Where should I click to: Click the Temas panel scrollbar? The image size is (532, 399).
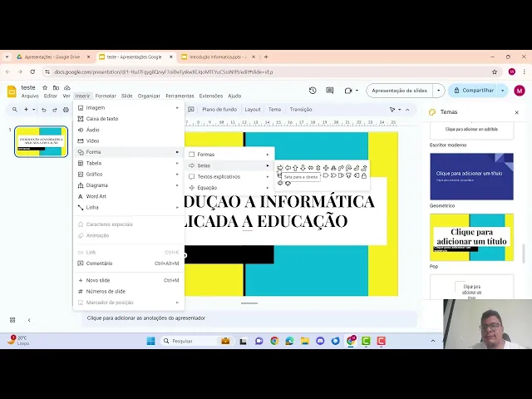(525, 254)
